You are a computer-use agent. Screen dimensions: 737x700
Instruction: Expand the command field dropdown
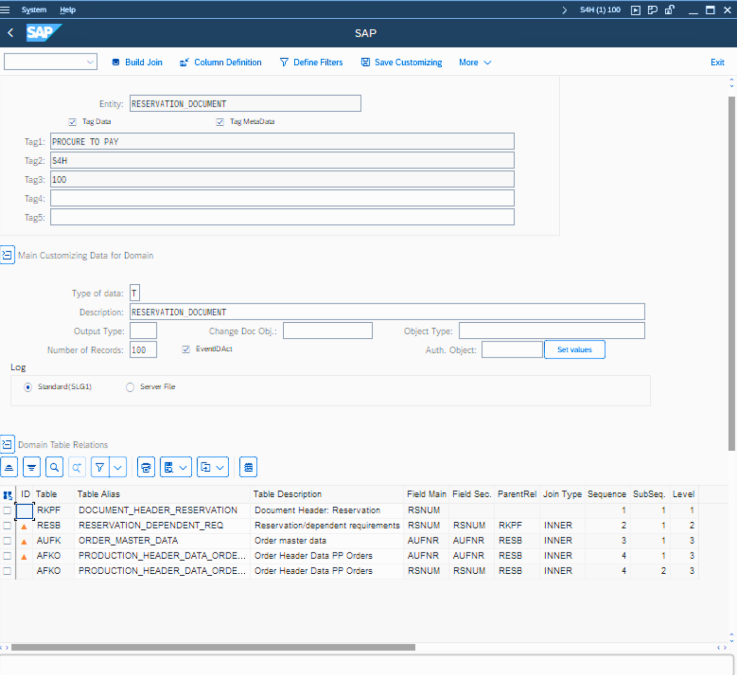(x=90, y=62)
